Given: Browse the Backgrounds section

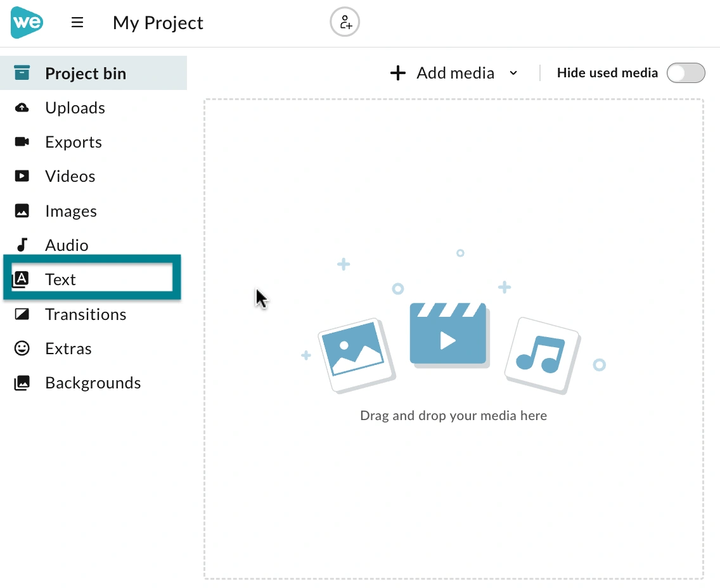Looking at the screenshot, I should pyautogui.click(x=94, y=383).
